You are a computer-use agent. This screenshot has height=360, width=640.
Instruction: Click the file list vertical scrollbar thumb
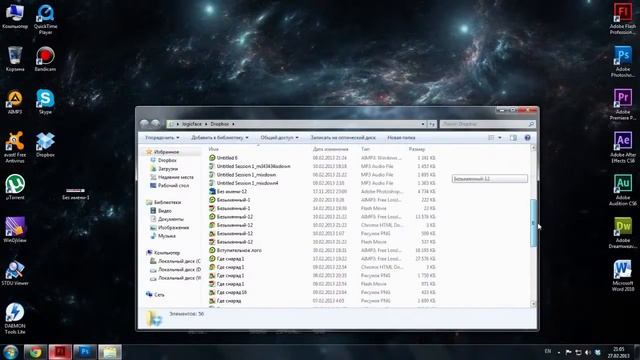[533, 223]
